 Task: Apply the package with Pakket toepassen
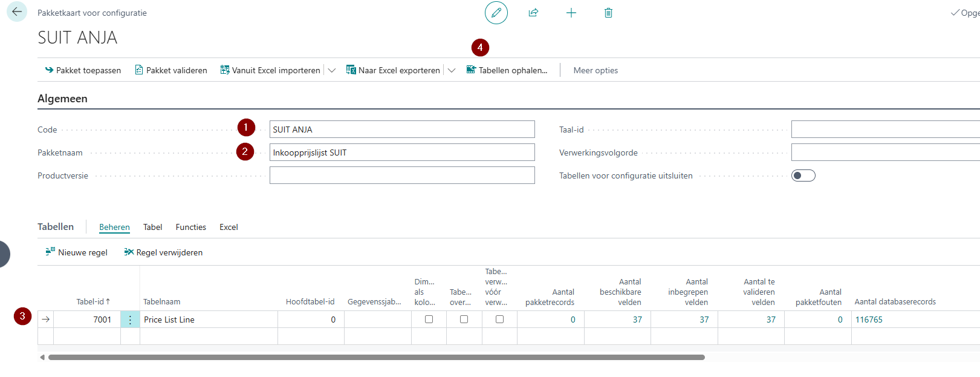[83, 70]
